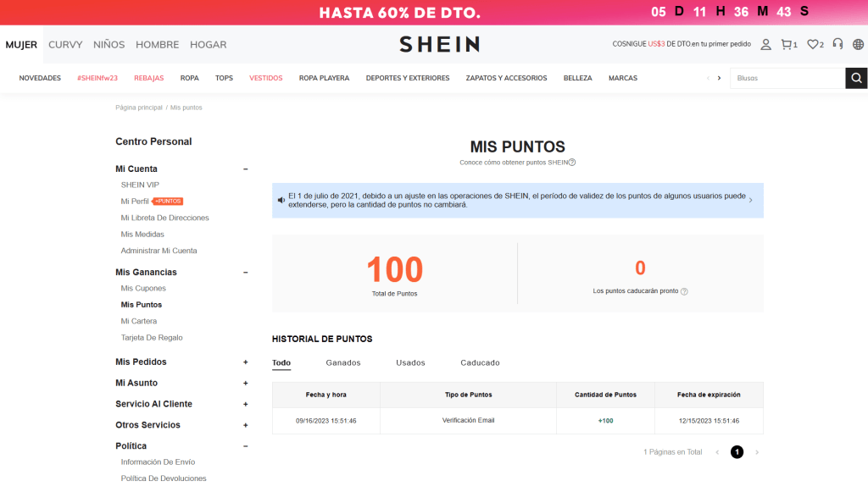The width and height of the screenshot is (868, 492).
Task: Go to previous category nav arrow
Action: click(x=708, y=78)
